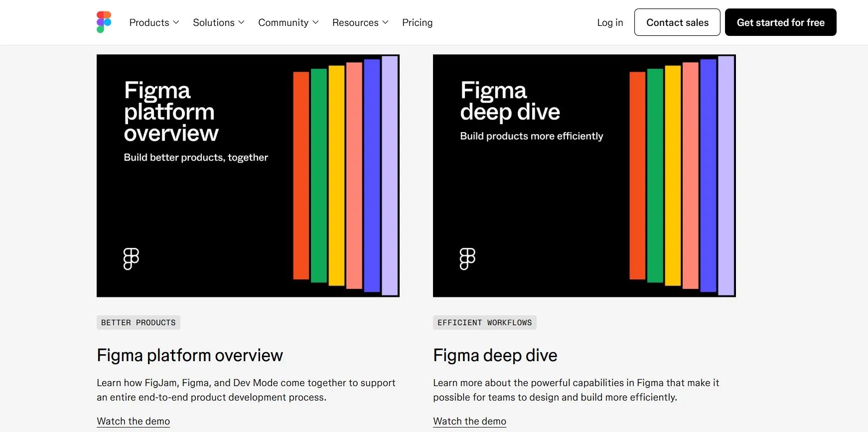The height and width of the screenshot is (432, 868).
Task: Select the BETTER PRODUCTS tag
Action: pyautogui.click(x=139, y=323)
